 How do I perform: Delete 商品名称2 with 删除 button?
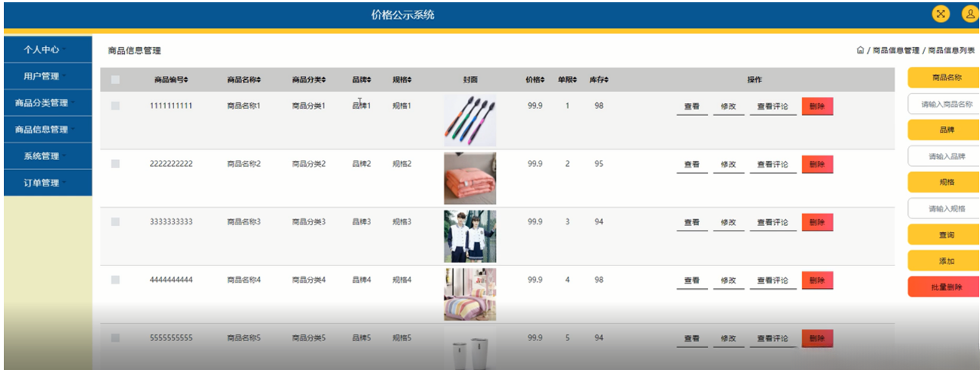(817, 165)
